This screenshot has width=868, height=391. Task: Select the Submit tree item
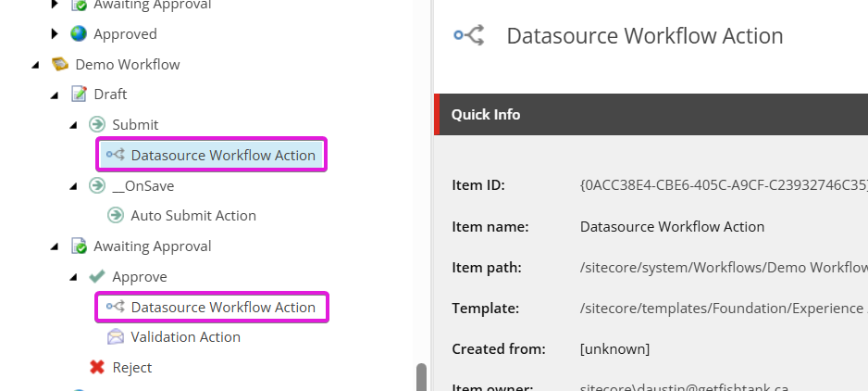click(135, 124)
